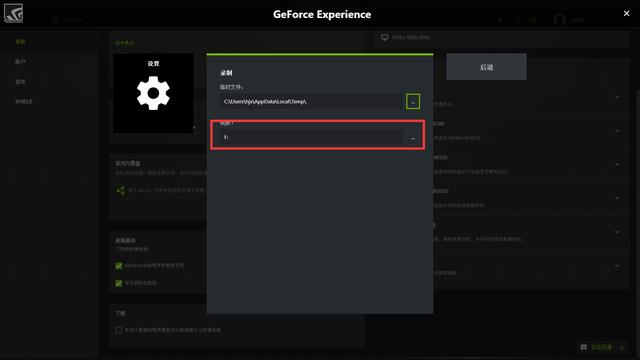
Task: Click the GeForce Experience title text
Action: tap(322, 14)
